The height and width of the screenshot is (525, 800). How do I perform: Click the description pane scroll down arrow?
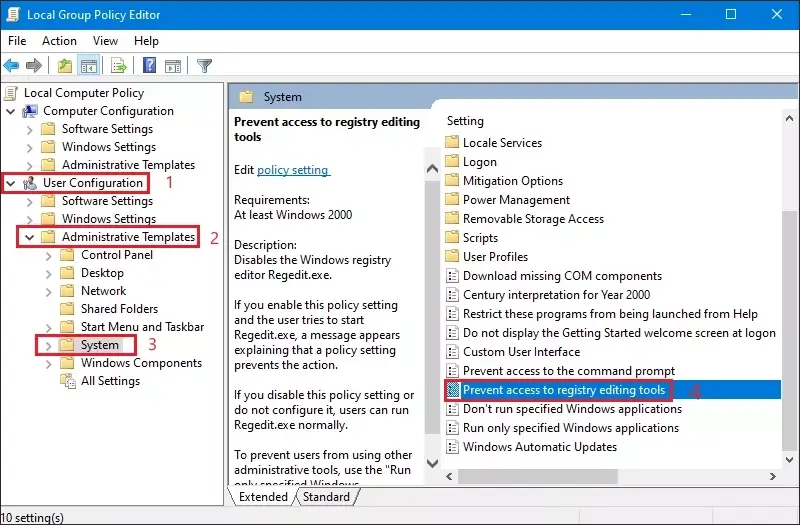coord(432,463)
